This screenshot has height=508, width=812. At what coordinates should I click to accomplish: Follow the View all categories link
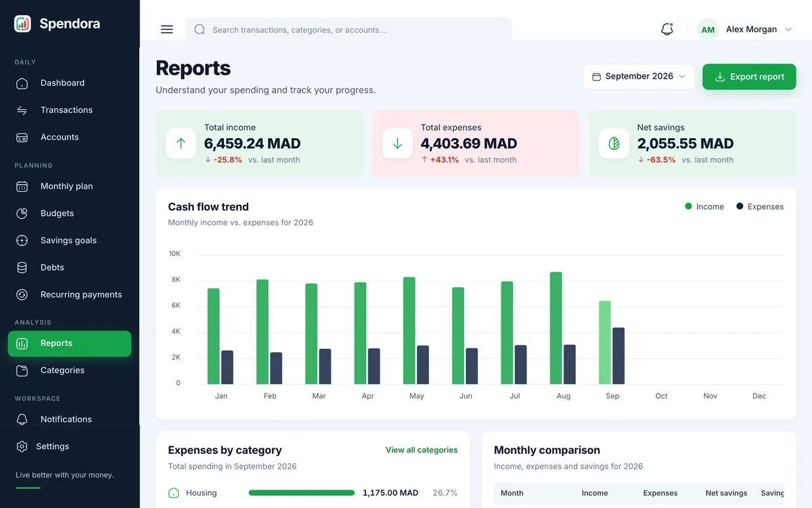[422, 450]
